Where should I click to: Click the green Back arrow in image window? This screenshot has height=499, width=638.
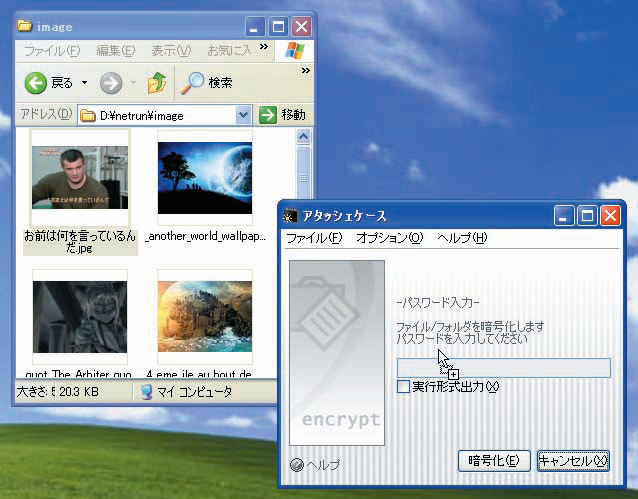35,83
